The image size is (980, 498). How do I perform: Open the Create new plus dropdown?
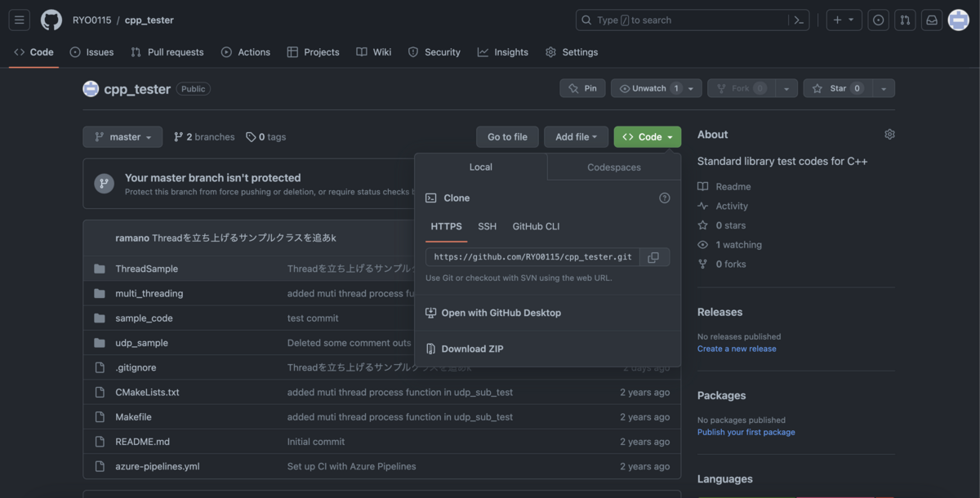[844, 20]
